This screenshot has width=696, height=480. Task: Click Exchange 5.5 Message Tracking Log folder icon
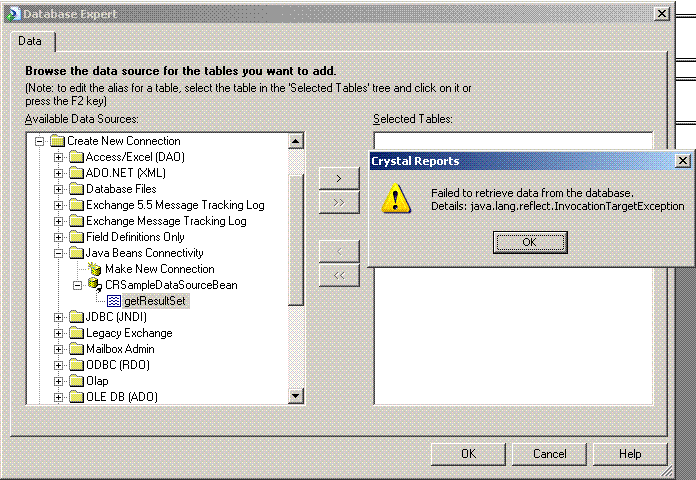(76, 205)
